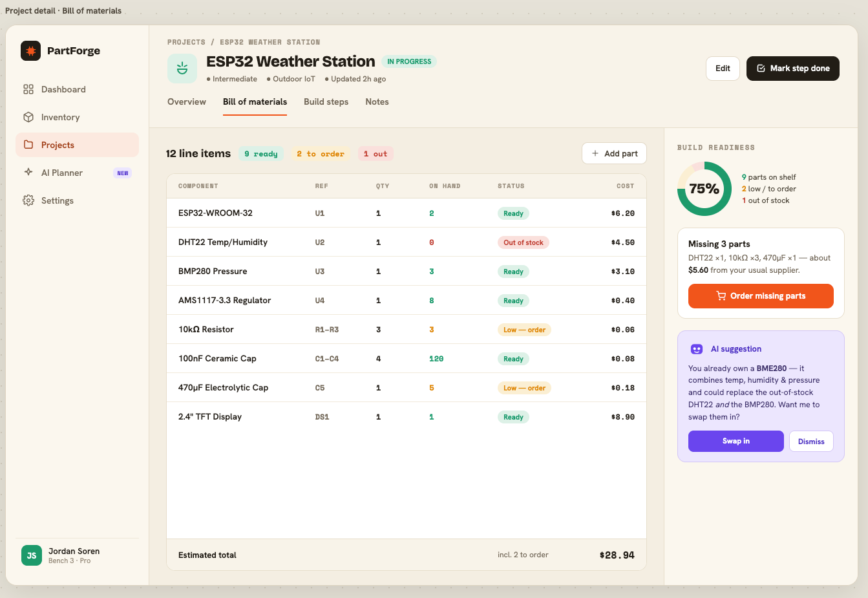Click Low — order badge for 10kΩ Resistor
Viewport: 868px width, 598px height.
(524, 330)
